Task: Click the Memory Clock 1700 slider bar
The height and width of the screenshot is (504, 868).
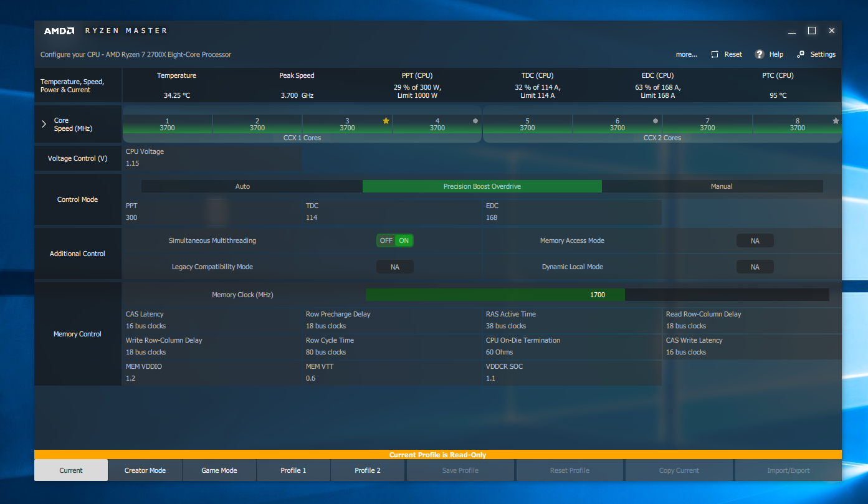Action: click(598, 295)
